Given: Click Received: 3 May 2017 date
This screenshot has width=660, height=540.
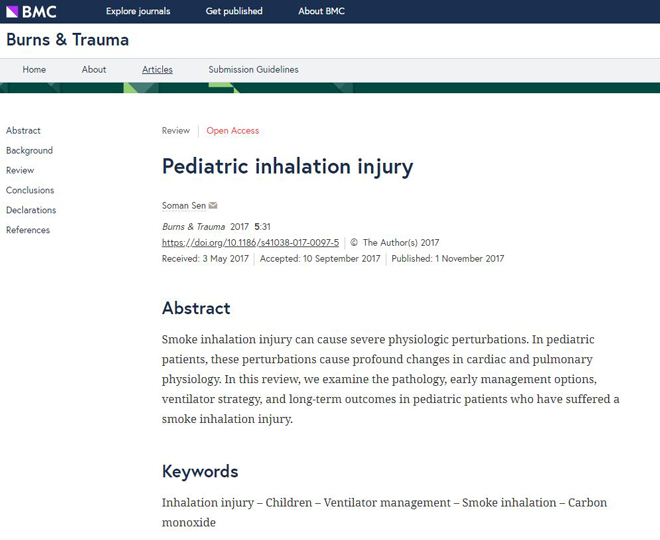Looking at the screenshot, I should click(205, 258).
